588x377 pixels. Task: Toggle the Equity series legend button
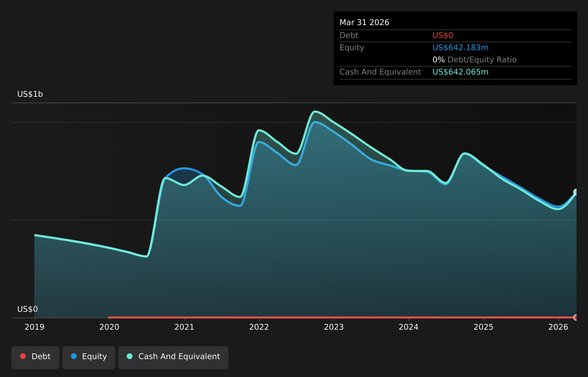click(89, 357)
